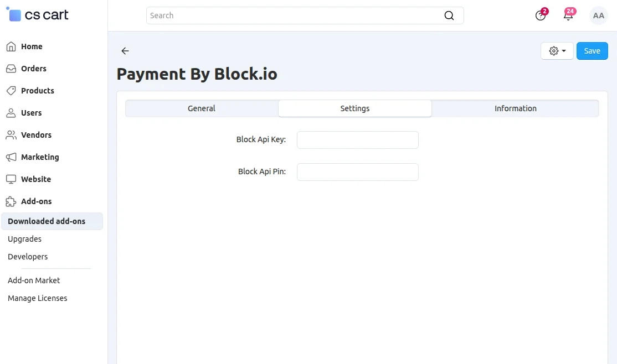This screenshot has width=617, height=364.
Task: Click the Block Api Key label
Action: [x=261, y=139]
